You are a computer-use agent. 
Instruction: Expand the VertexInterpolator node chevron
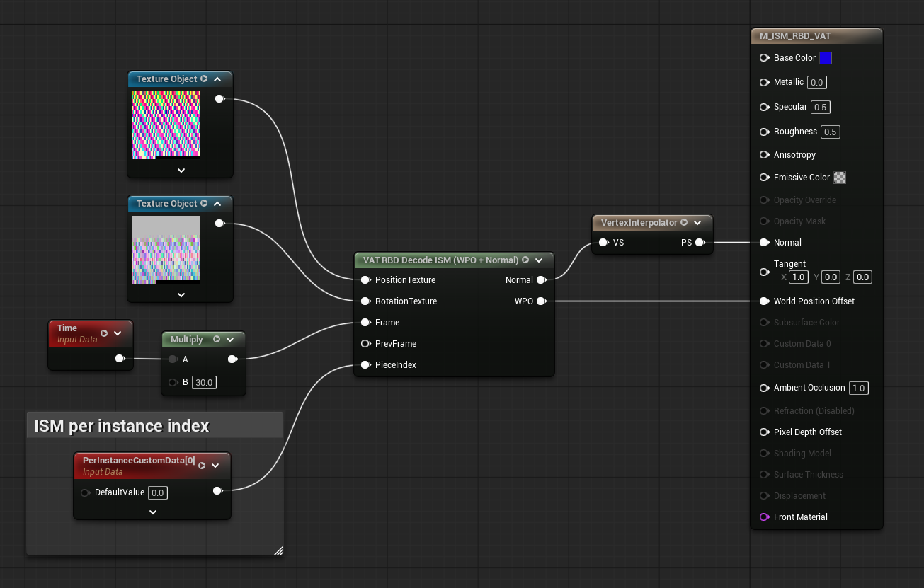point(697,223)
